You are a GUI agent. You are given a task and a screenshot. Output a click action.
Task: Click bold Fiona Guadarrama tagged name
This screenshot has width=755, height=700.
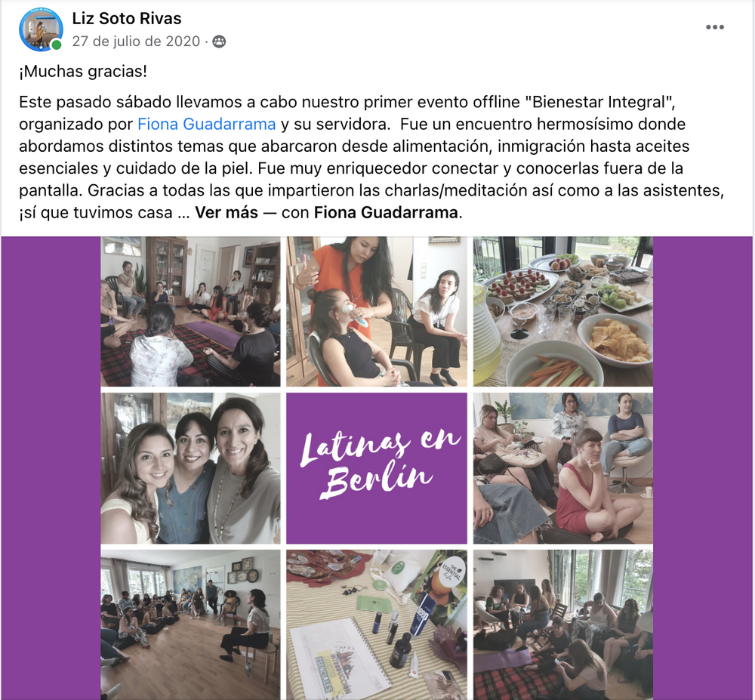[386, 212]
